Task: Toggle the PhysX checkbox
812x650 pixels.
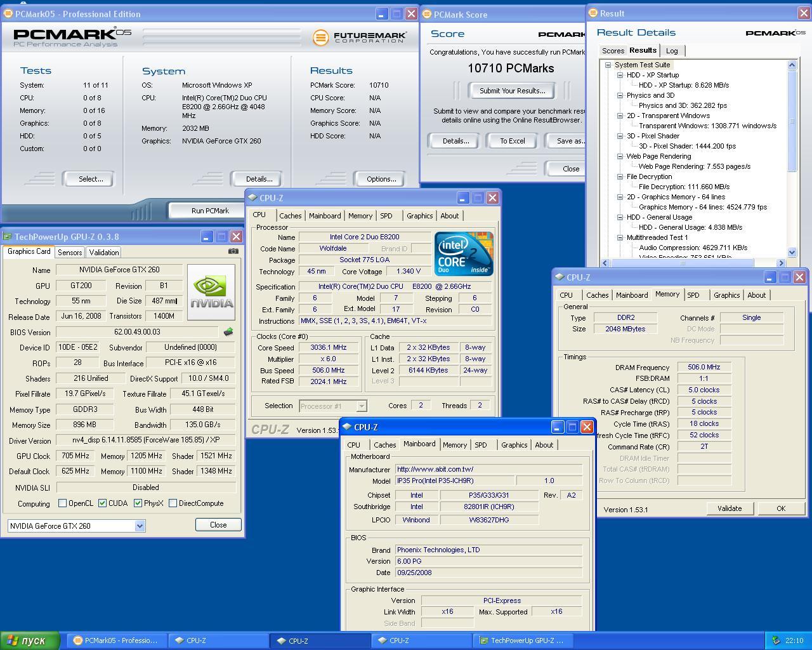Action: [138, 503]
